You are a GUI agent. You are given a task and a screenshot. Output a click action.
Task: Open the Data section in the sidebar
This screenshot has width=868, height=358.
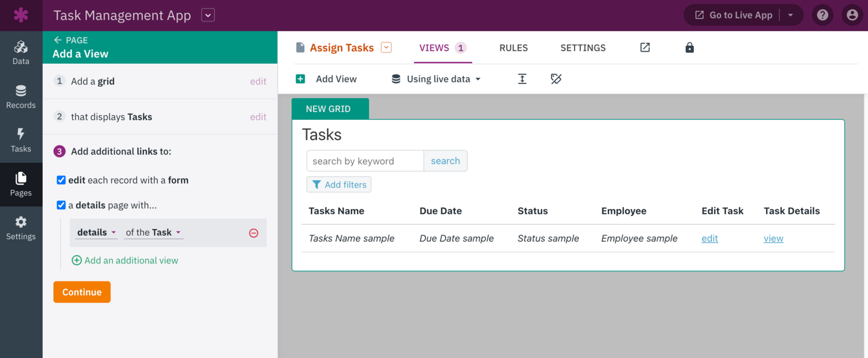tap(21, 52)
